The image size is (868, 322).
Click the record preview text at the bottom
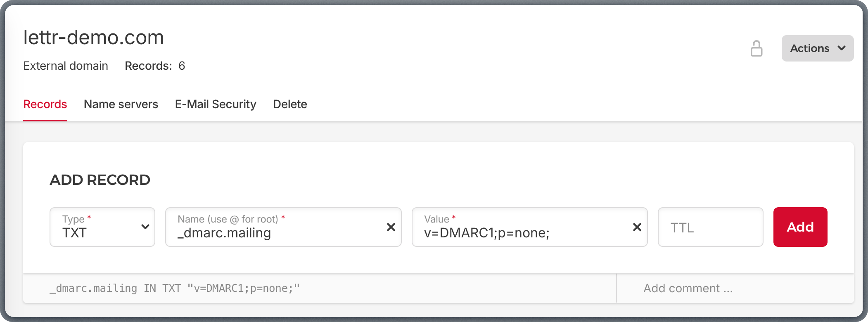click(x=175, y=288)
